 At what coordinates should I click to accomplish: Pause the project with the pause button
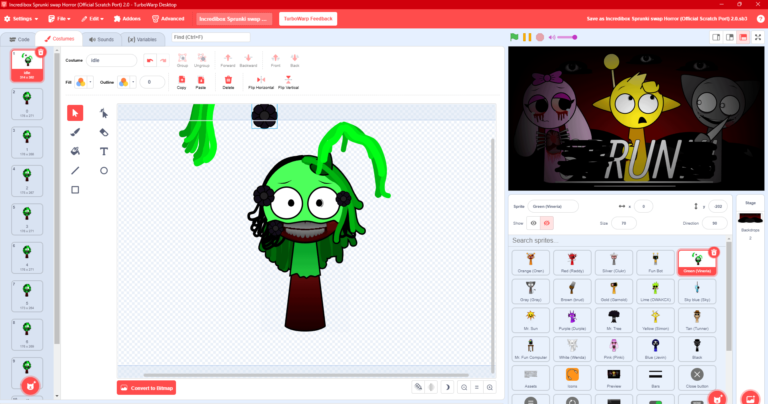coord(527,37)
